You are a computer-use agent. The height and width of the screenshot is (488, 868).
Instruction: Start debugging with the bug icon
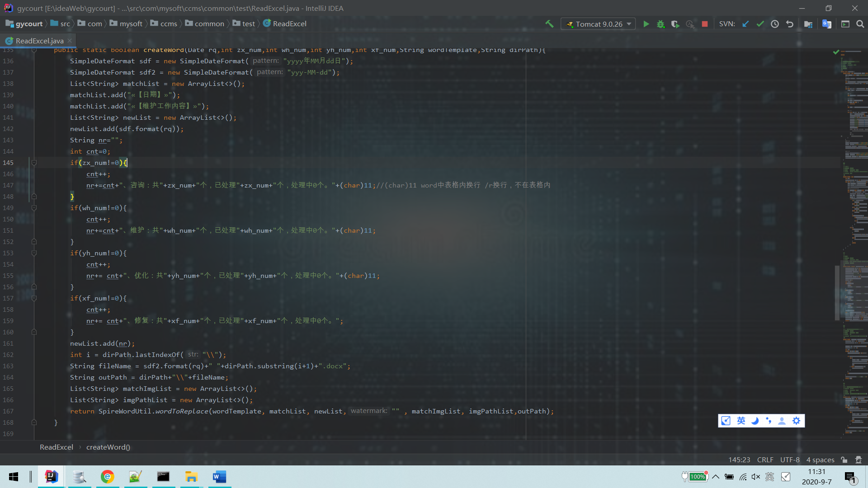(x=660, y=24)
